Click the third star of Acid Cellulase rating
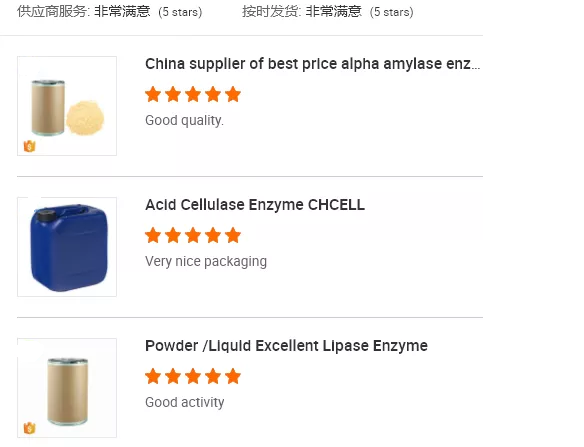This screenshot has height=447, width=584. (x=193, y=235)
